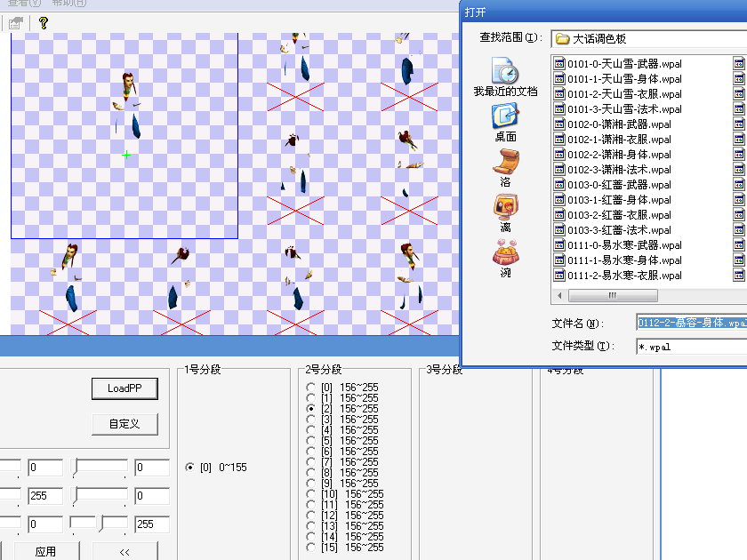747x560 pixels.
Task: Choose radio [1] 156~255 in 2号分段
Action: click(310, 397)
